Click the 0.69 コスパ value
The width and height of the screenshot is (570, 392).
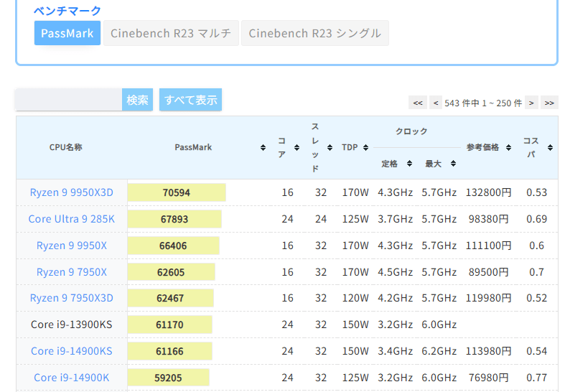click(x=536, y=219)
